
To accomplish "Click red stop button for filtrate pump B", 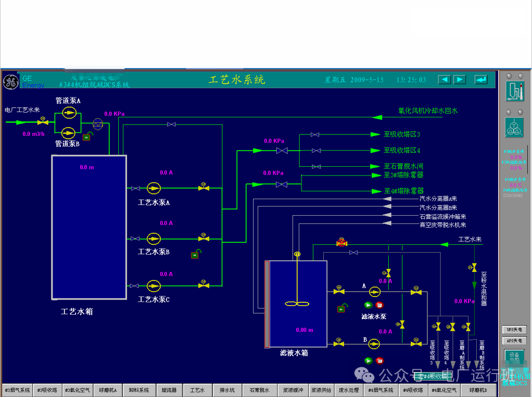I will (379, 361).
